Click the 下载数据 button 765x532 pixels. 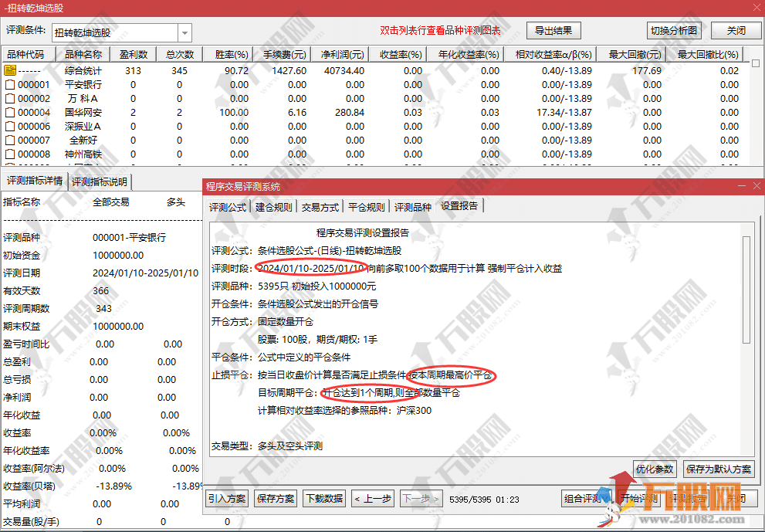tap(324, 498)
